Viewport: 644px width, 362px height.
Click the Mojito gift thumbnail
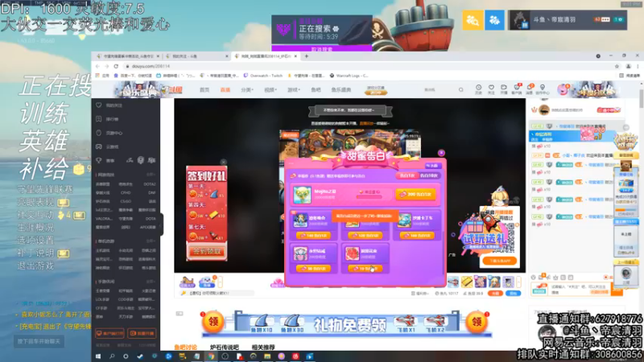point(302,195)
